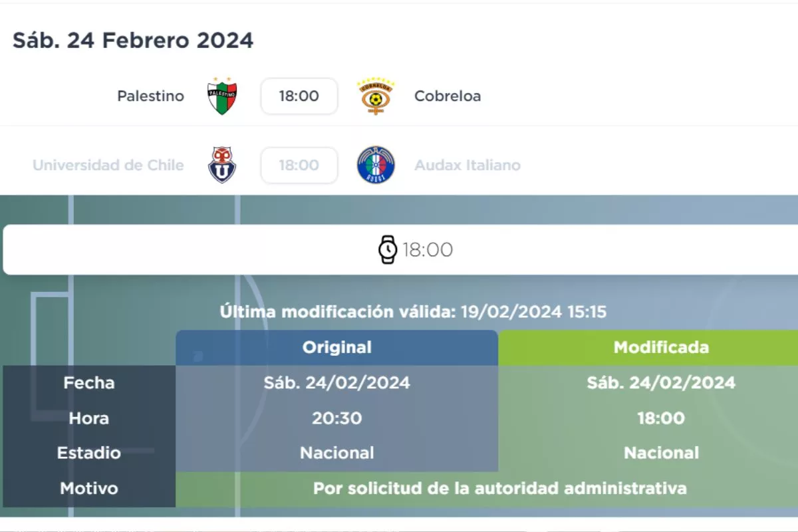Image resolution: width=798 pixels, height=532 pixels.
Task: Open the Audax Italiano team link
Action: click(x=467, y=165)
